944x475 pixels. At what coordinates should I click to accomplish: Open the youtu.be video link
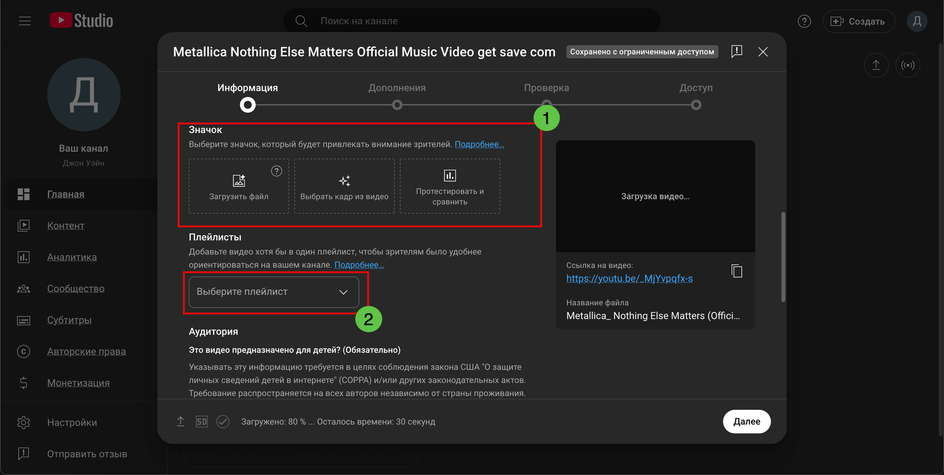(x=629, y=278)
